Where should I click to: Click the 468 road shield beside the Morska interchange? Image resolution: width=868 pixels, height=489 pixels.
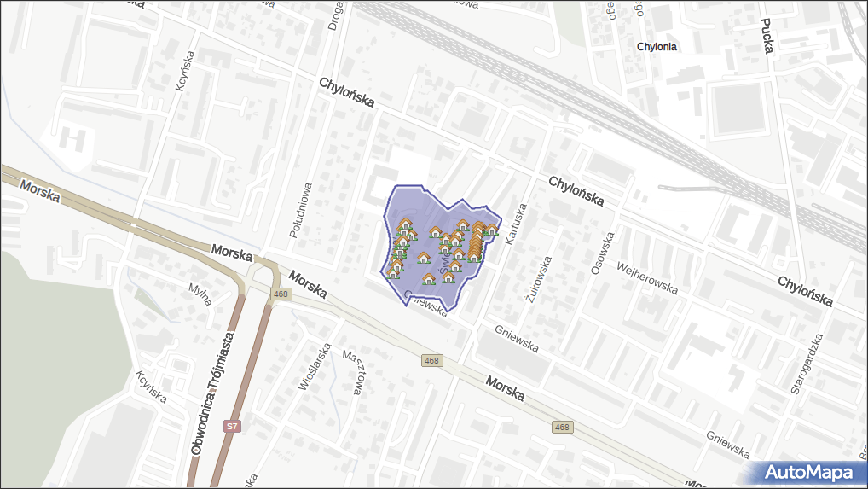[x=281, y=294]
